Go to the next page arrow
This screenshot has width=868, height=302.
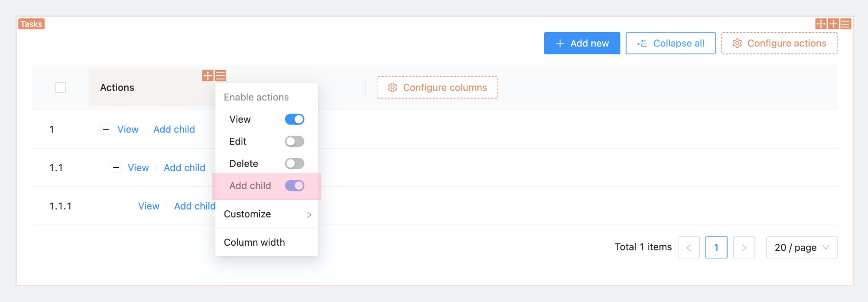pos(744,248)
